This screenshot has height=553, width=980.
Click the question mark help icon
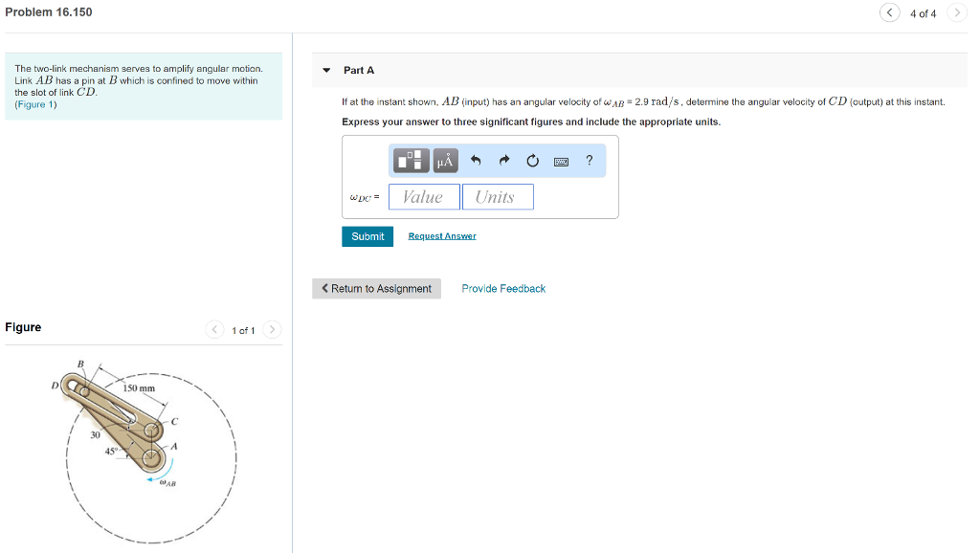pyautogui.click(x=590, y=160)
